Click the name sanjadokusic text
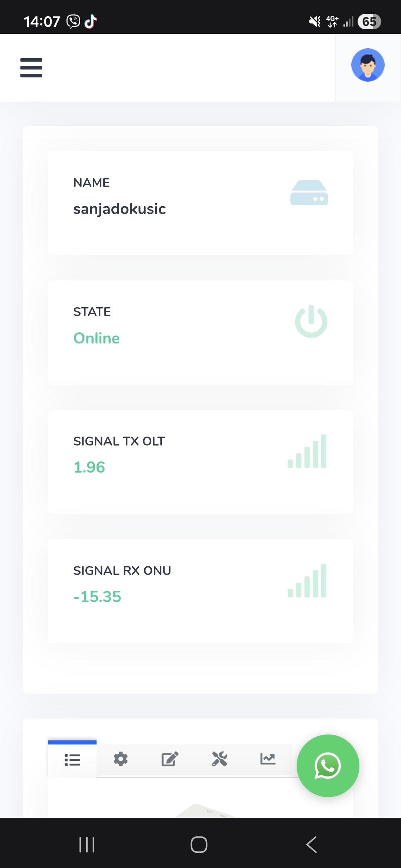The width and height of the screenshot is (401, 868). click(120, 209)
